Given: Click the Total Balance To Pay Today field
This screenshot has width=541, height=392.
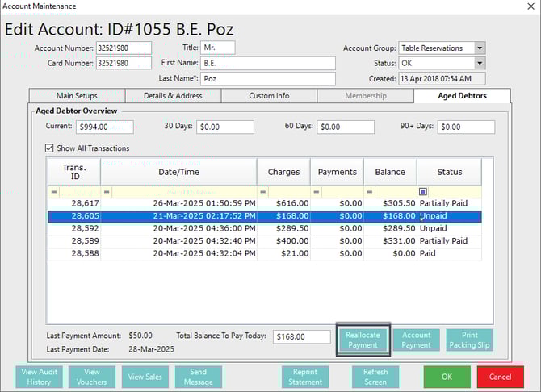Looking at the screenshot, I should [x=302, y=337].
